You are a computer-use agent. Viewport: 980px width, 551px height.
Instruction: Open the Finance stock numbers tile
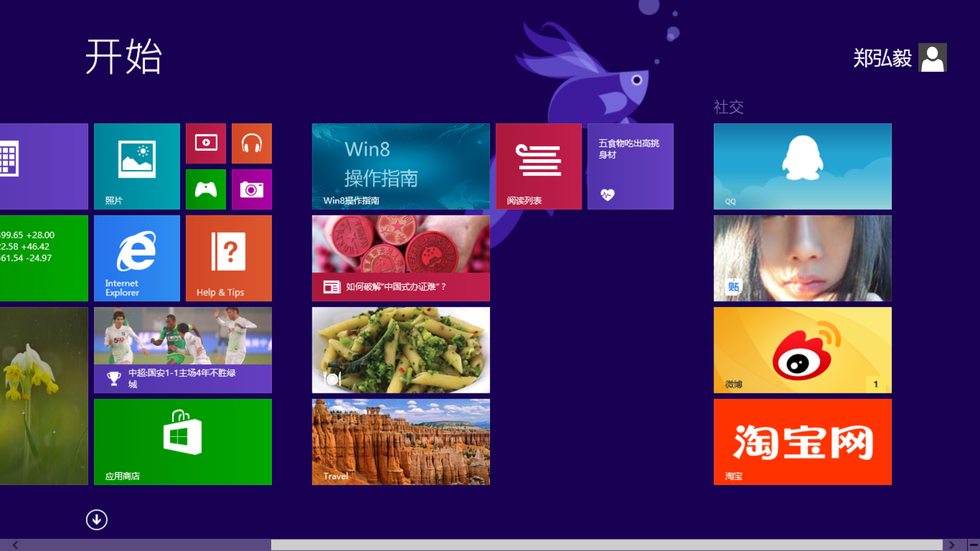[x=44, y=258]
